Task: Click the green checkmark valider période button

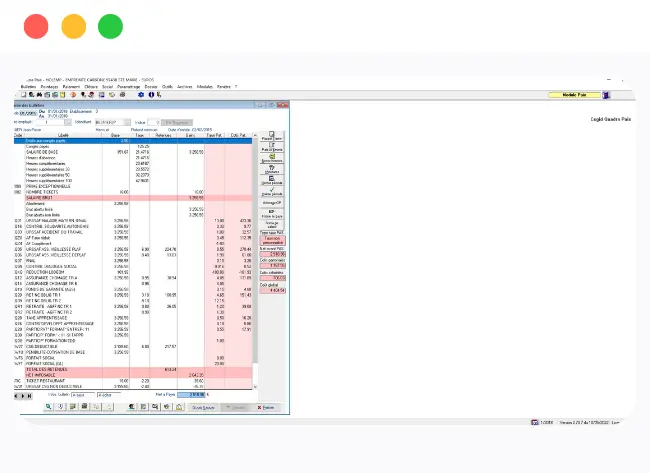Action: pos(272,192)
